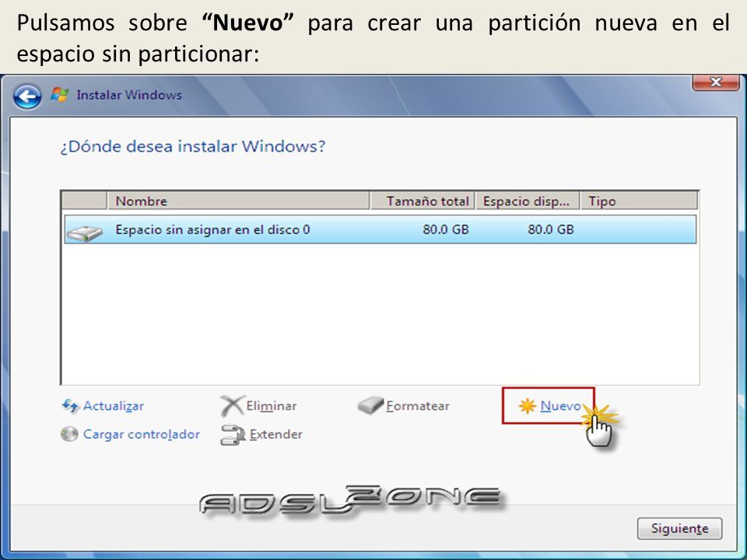Choose the Eliminar link

271,406
